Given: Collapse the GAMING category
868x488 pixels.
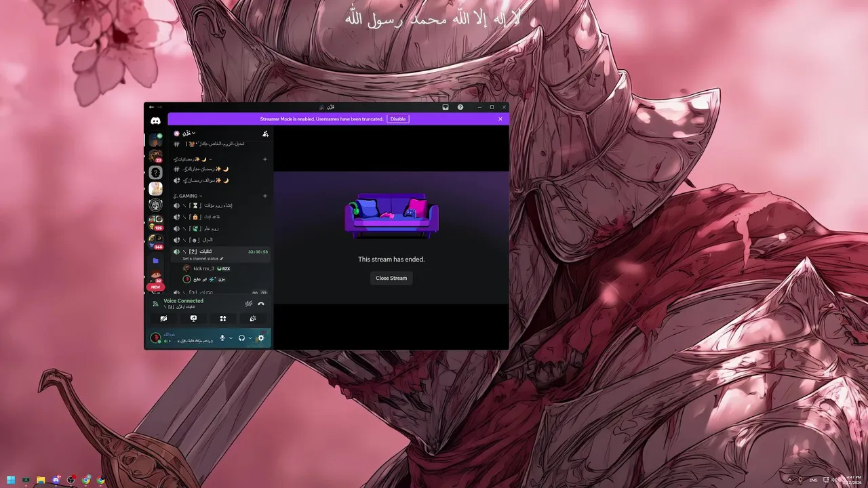Looking at the screenshot, I should pos(188,196).
